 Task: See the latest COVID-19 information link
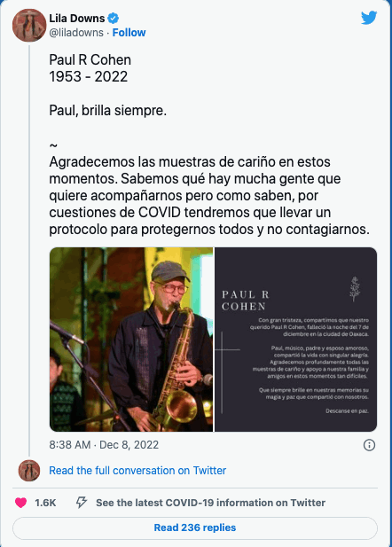click(x=210, y=503)
